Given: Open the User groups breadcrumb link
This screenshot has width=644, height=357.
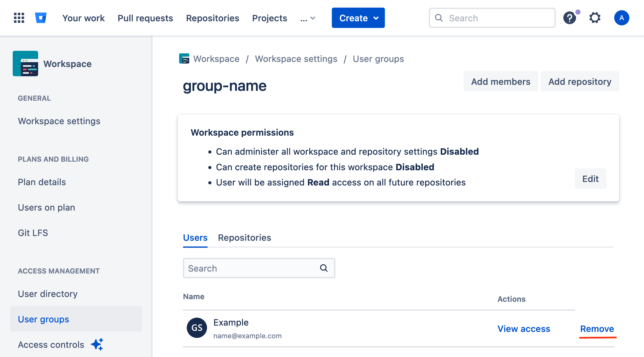Looking at the screenshot, I should [378, 59].
